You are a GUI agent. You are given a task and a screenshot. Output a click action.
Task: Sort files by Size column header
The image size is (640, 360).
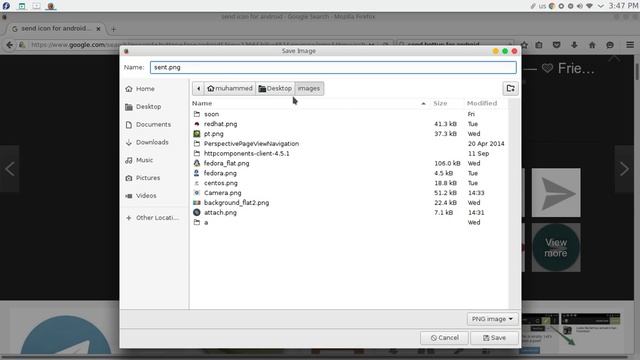click(440, 103)
